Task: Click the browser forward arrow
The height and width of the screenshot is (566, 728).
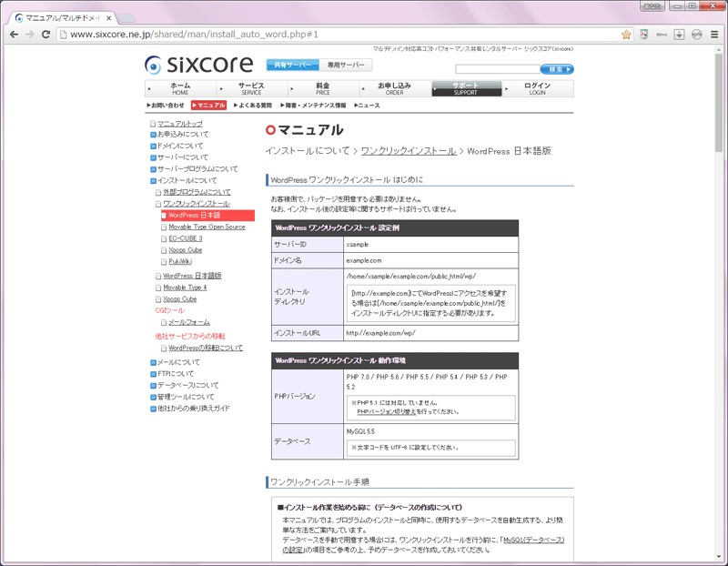Action: pyautogui.click(x=30, y=35)
